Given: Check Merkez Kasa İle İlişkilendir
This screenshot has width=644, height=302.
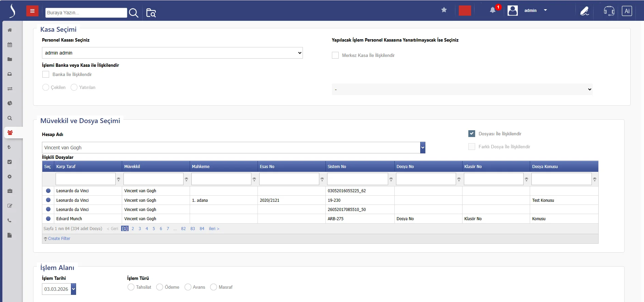Looking at the screenshot, I should coord(335,55).
